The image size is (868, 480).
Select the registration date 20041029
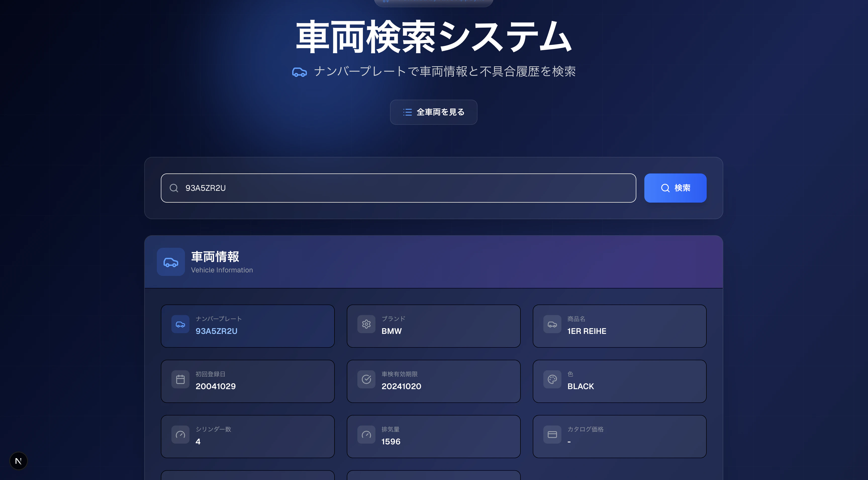click(216, 386)
